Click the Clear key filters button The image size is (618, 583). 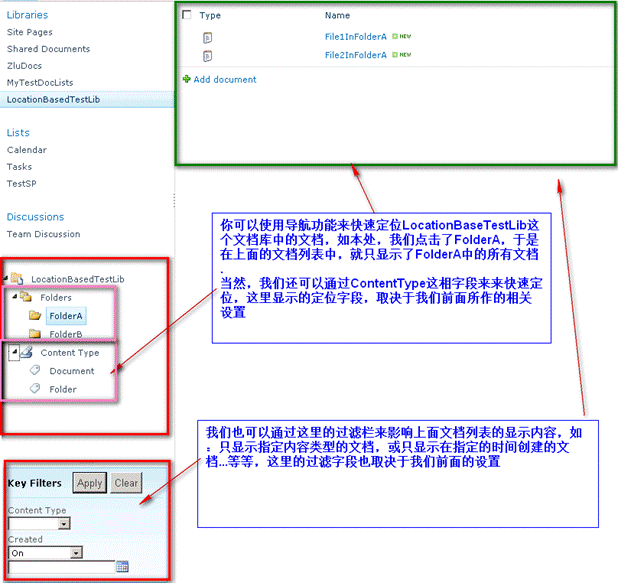click(x=126, y=483)
